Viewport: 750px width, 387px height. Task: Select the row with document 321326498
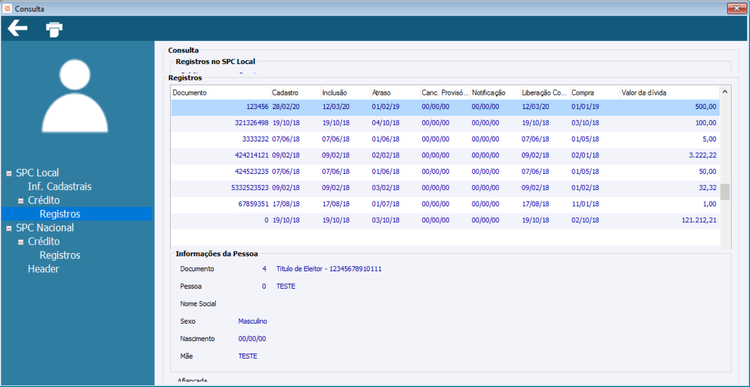[445, 123]
